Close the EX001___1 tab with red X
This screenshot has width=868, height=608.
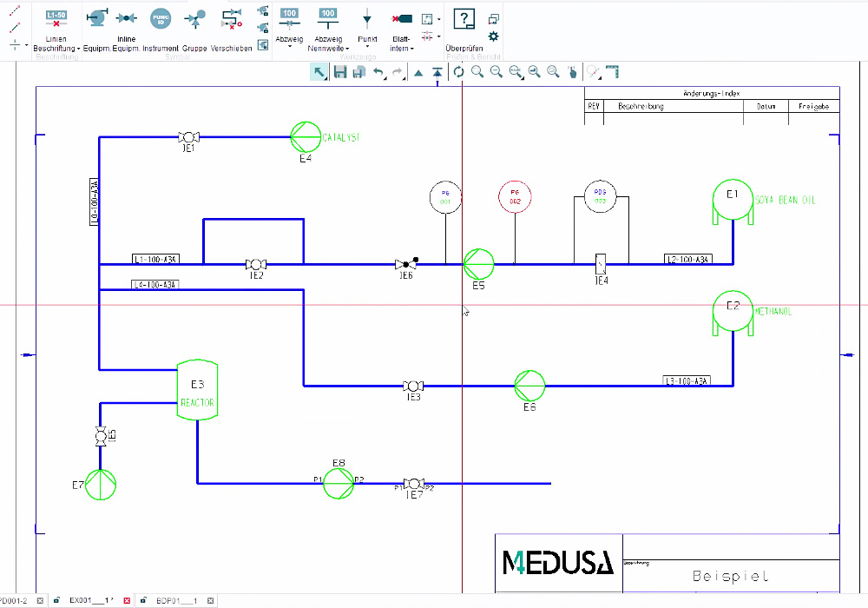click(x=127, y=600)
